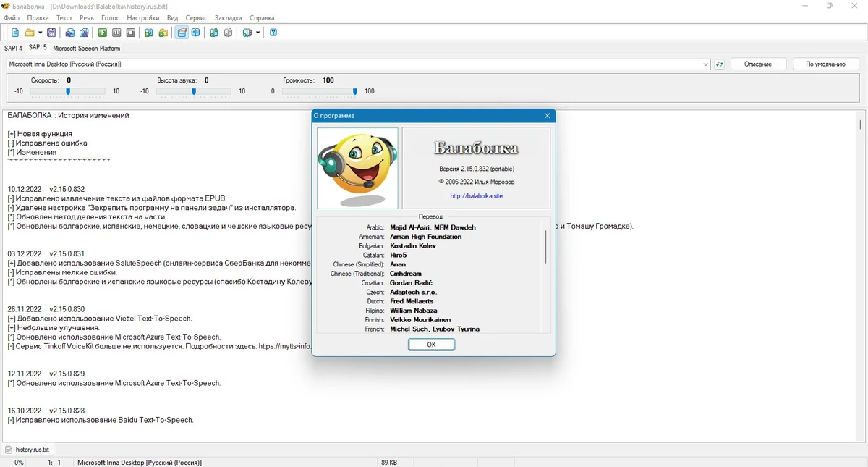Click the new document icon in toolbar

click(15, 33)
